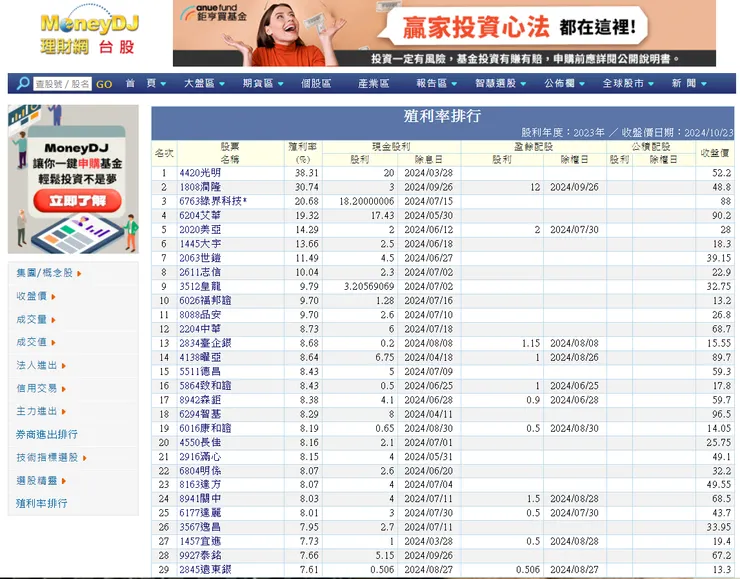Viewport: 740px width, 579px height.
Task: Click the anue fund top banner ad
Action: tap(444, 33)
